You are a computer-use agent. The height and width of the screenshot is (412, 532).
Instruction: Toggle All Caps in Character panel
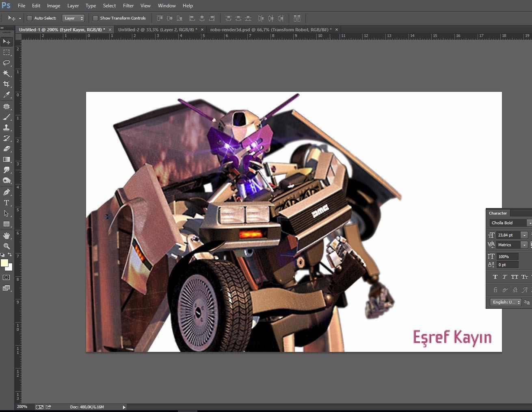[515, 277]
